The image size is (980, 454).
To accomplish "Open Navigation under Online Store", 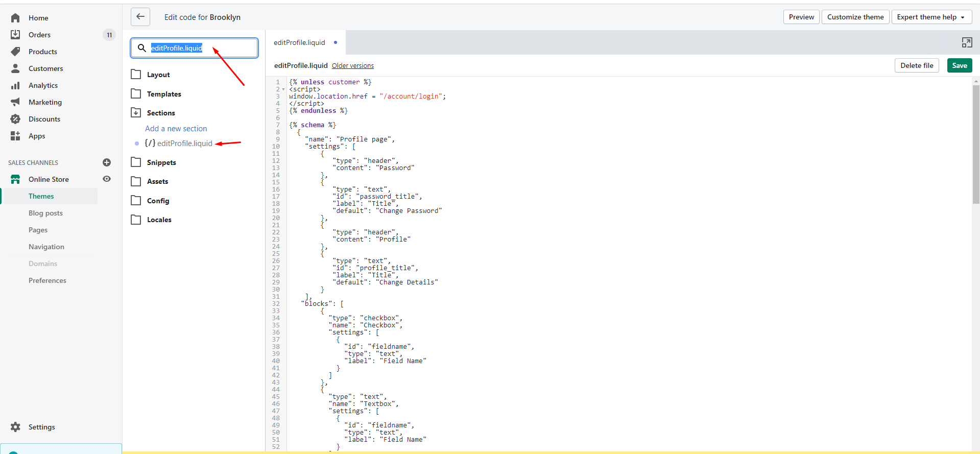I will point(46,247).
